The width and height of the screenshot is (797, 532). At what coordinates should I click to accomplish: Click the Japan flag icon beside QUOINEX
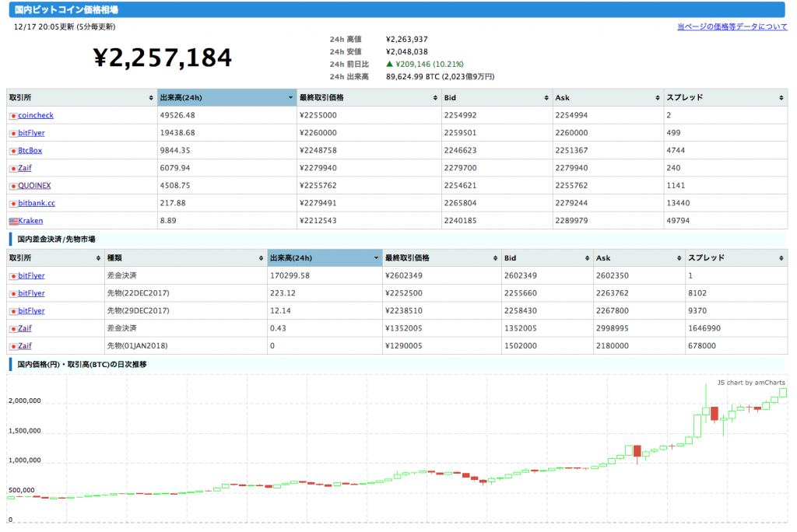13,186
